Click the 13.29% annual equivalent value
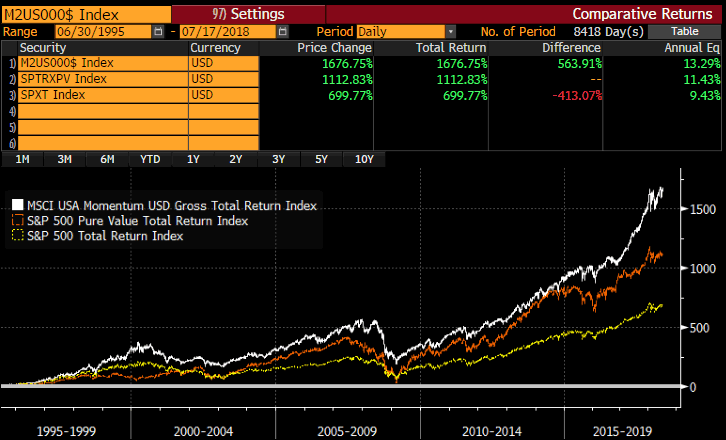Image resolution: width=726 pixels, height=440 pixels. click(x=702, y=63)
